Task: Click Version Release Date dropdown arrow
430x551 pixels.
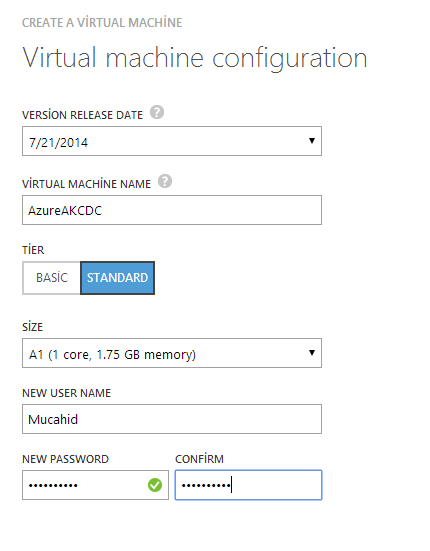Action: tap(312, 141)
